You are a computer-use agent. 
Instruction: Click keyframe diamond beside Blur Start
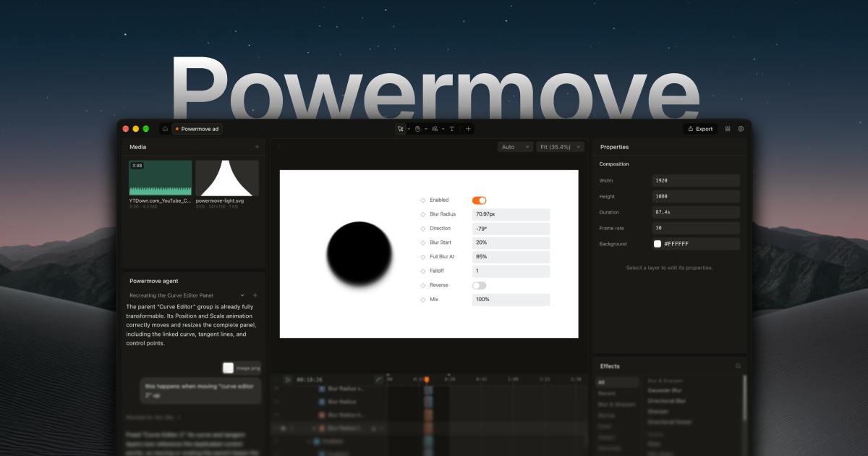point(423,242)
